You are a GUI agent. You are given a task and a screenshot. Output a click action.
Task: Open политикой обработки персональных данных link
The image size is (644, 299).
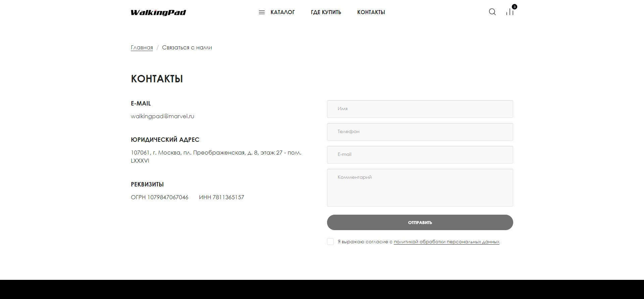[446, 242]
